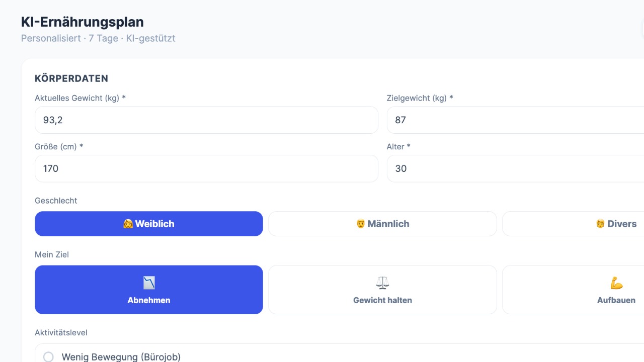Click the flexed biceps icon
Screen dimensions: 644x362
point(616,283)
